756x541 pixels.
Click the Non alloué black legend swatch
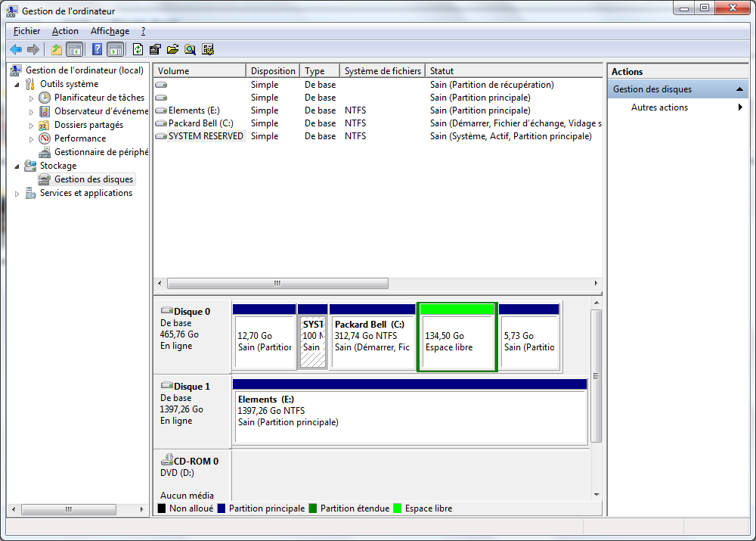point(162,508)
